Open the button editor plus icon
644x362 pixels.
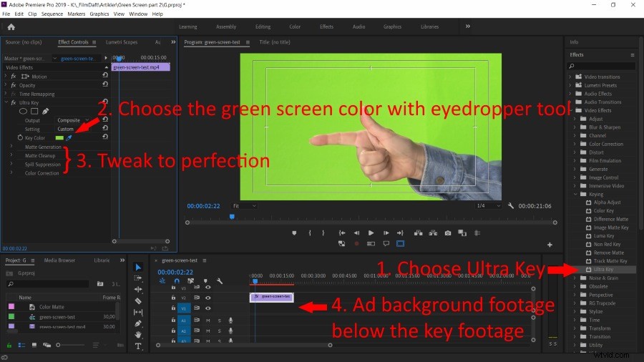coord(550,245)
